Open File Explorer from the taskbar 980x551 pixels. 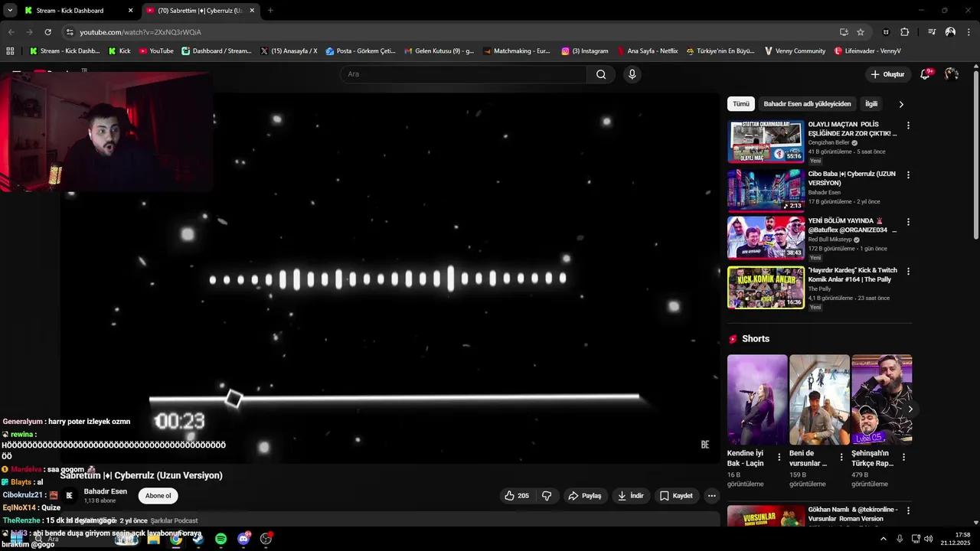[153, 539]
